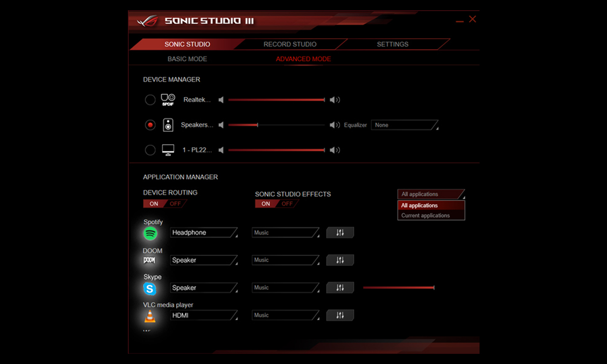Mute the Realtek device volume
Viewport: 607px width, 364px height.
(221, 100)
